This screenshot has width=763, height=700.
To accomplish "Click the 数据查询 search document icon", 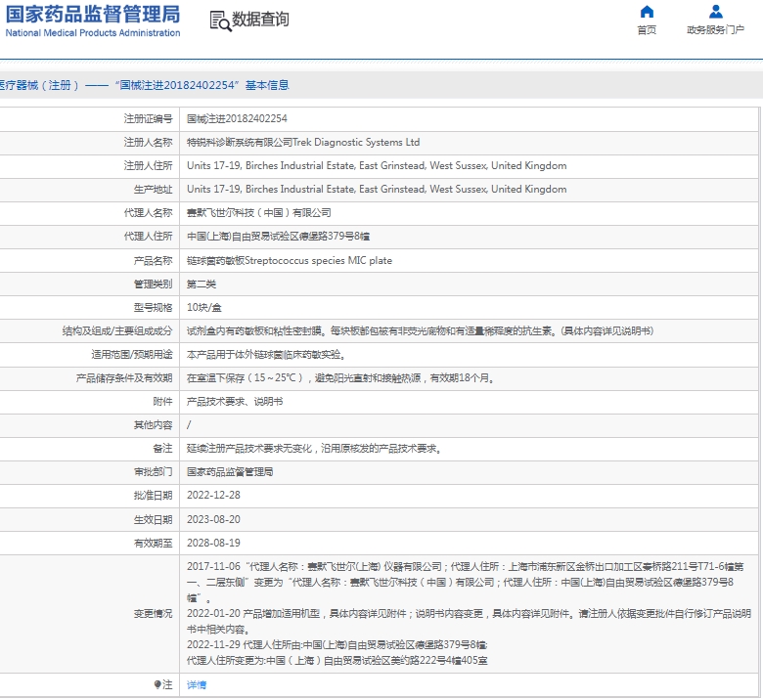I will coord(220,21).
